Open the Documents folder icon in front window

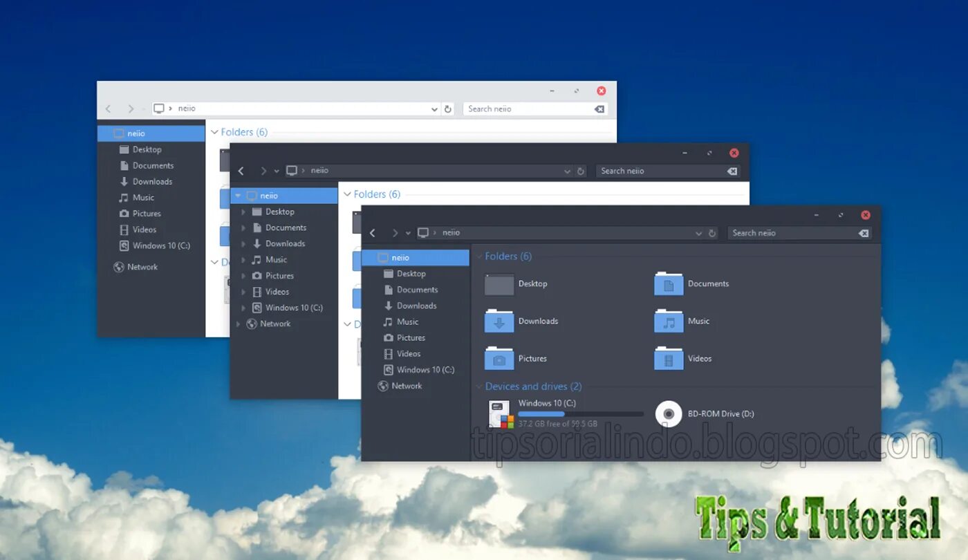[669, 283]
